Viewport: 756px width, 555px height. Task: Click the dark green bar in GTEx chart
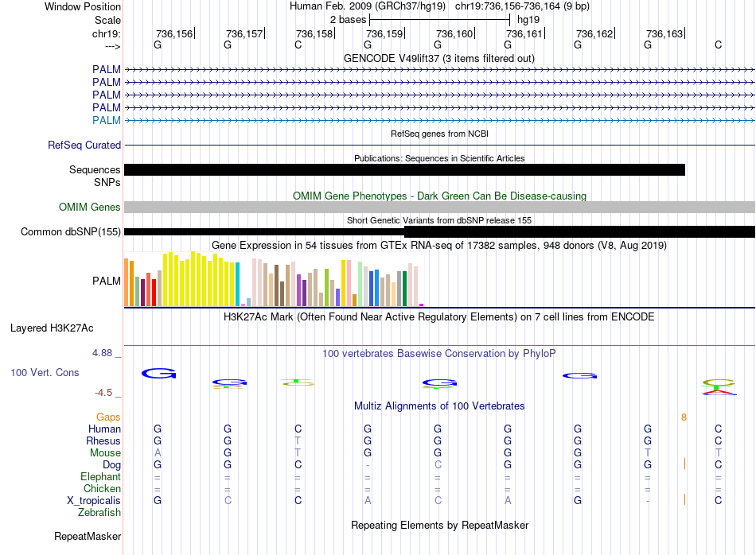pyautogui.click(x=404, y=289)
